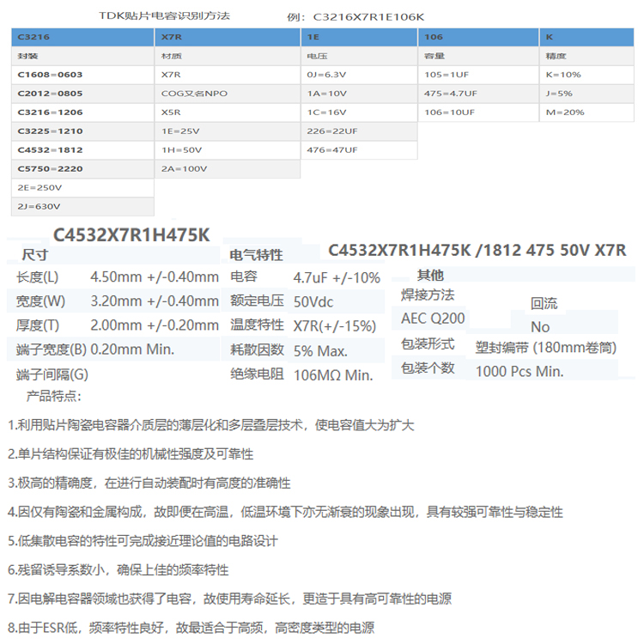
Task: Click the X5R material cell
Action: pos(228,112)
